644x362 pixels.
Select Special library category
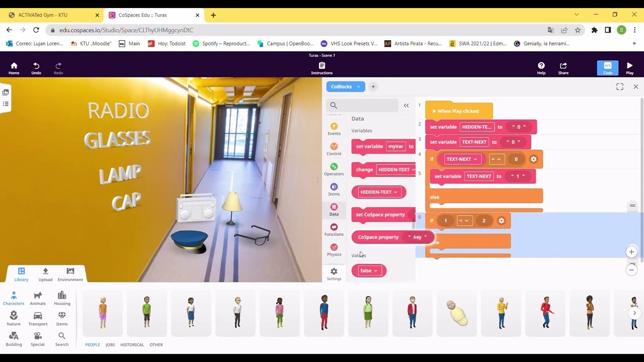point(38,339)
